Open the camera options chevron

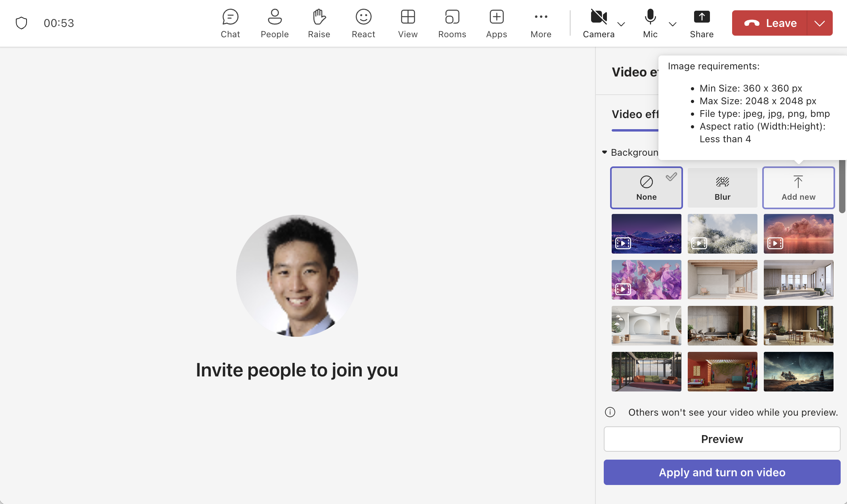pyautogui.click(x=621, y=24)
